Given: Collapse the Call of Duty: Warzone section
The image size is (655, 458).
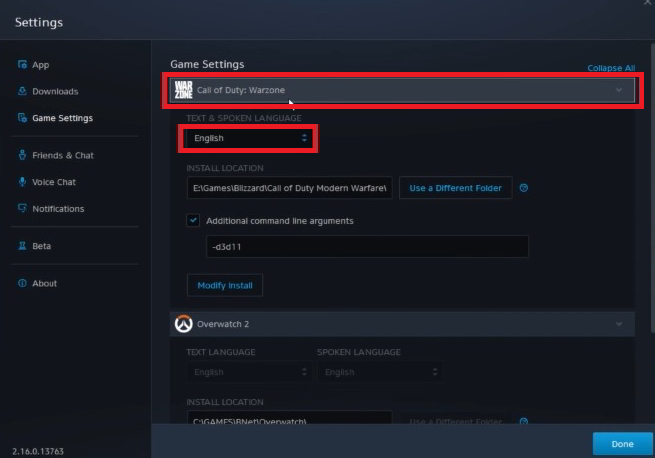Looking at the screenshot, I should pos(619,90).
